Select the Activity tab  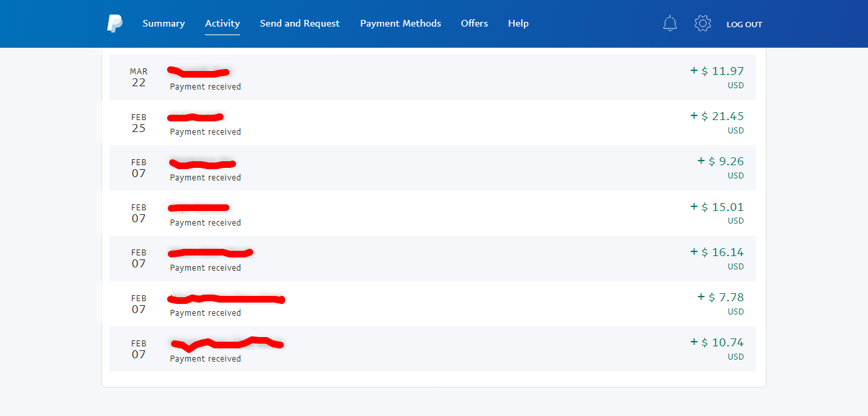(222, 23)
